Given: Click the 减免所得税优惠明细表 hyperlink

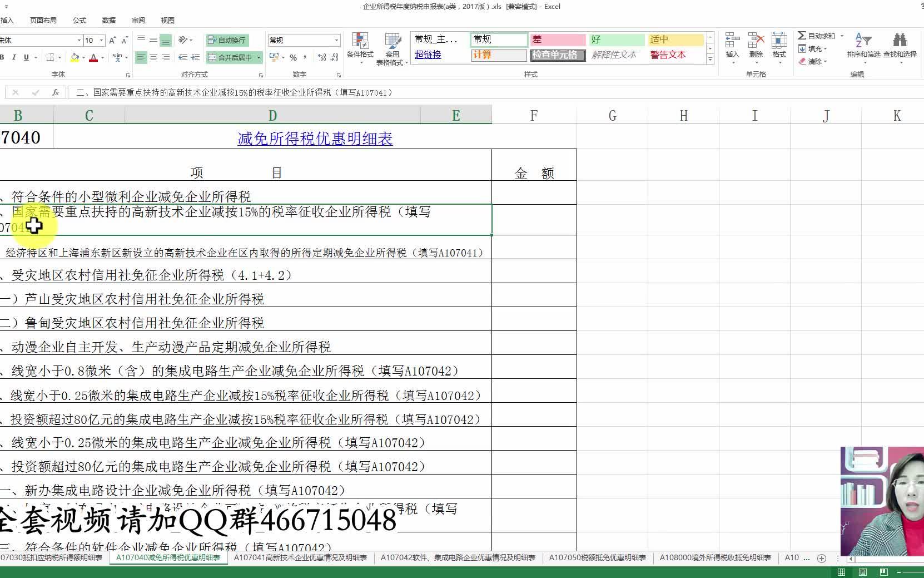Looking at the screenshot, I should pos(314,139).
